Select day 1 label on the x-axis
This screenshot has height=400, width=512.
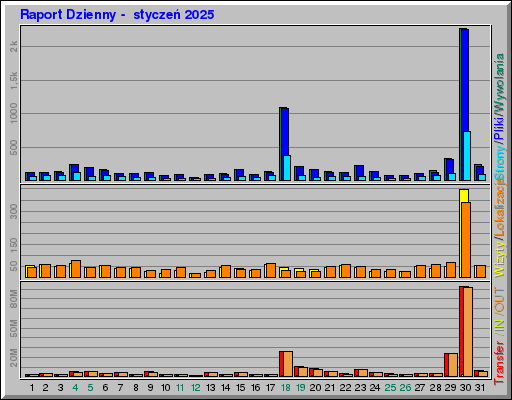coord(32,388)
